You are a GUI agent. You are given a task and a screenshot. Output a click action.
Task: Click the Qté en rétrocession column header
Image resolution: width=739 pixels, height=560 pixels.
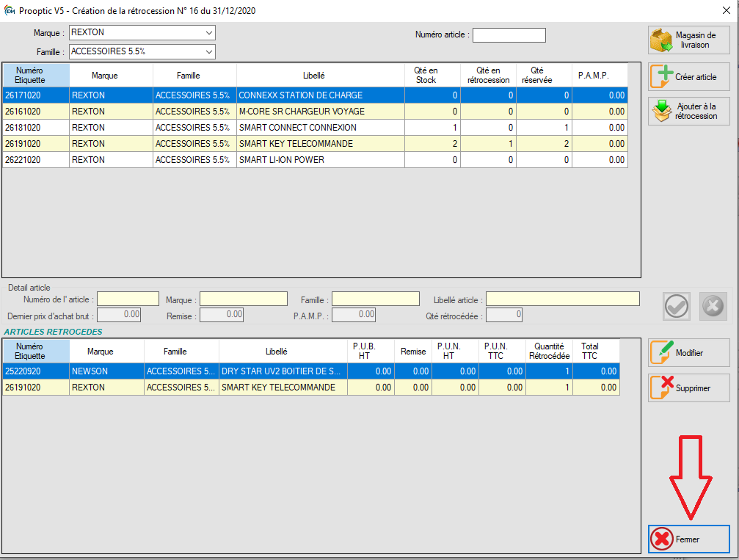click(x=488, y=75)
